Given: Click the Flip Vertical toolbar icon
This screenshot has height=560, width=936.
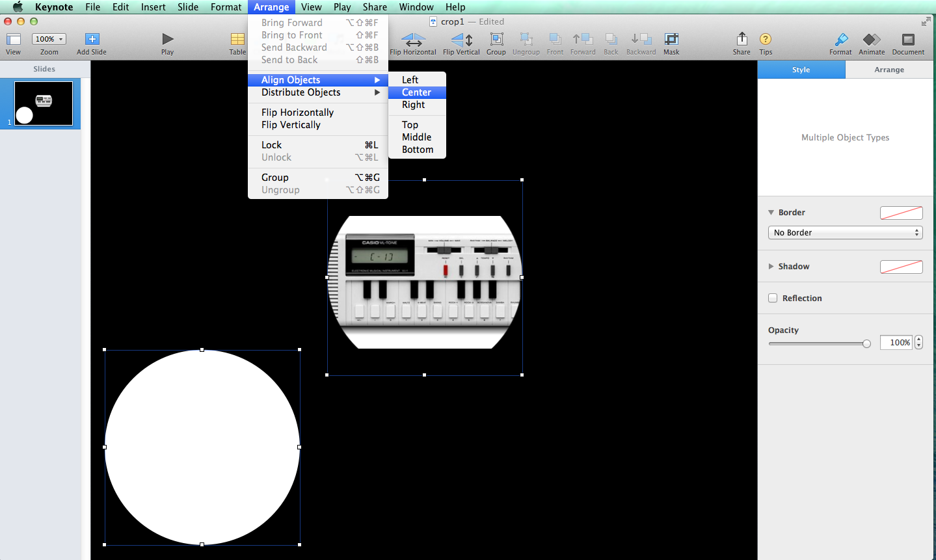Looking at the screenshot, I should (461, 40).
